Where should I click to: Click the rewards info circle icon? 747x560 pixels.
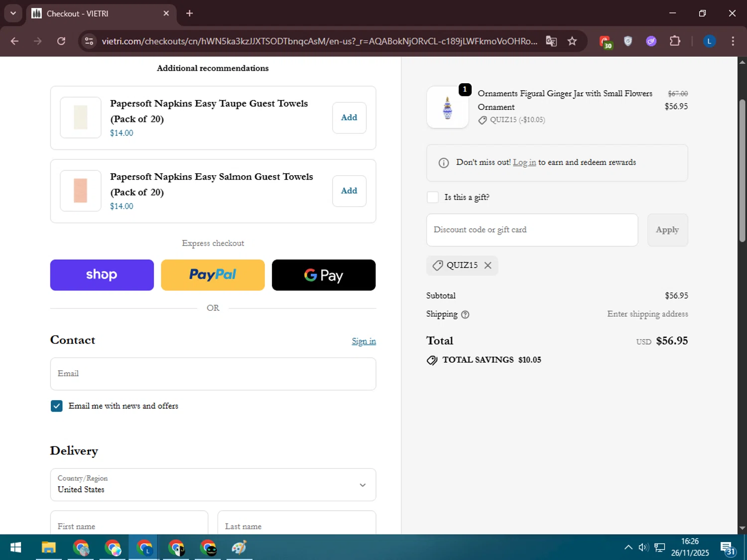443,163
